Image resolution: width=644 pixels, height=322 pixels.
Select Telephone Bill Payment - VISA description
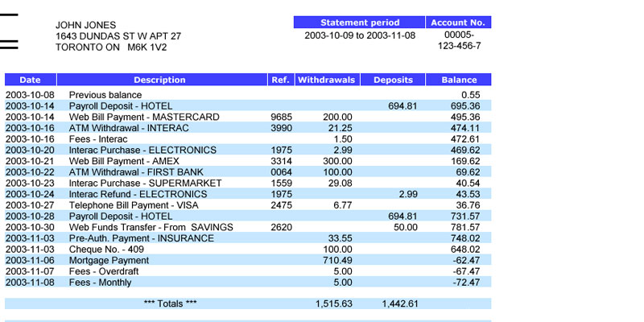coord(134,205)
